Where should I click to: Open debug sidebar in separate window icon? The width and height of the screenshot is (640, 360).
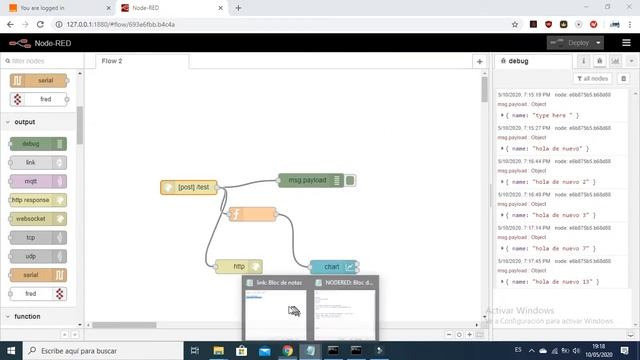tap(631, 335)
